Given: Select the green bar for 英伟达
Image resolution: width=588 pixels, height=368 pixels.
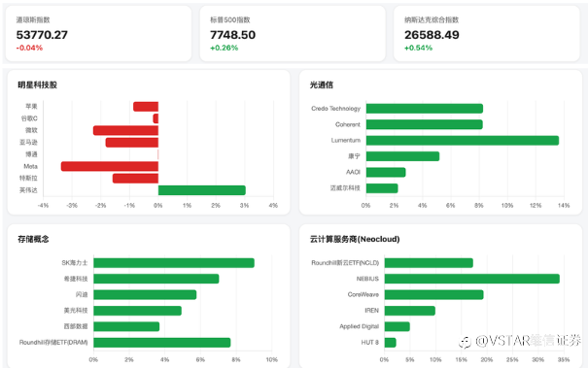Looking at the screenshot, I should (202, 190).
